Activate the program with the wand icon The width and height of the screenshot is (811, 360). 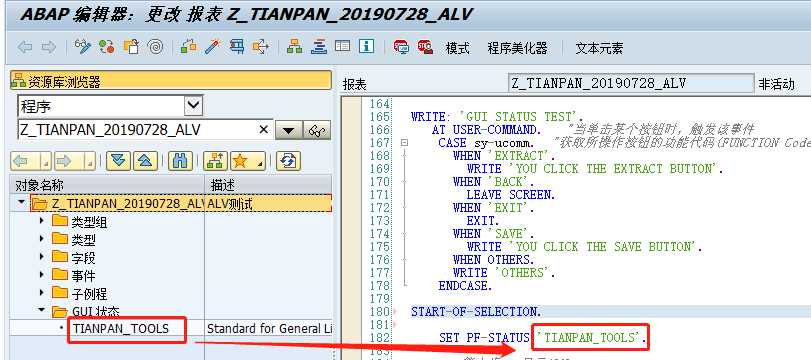click(213, 47)
